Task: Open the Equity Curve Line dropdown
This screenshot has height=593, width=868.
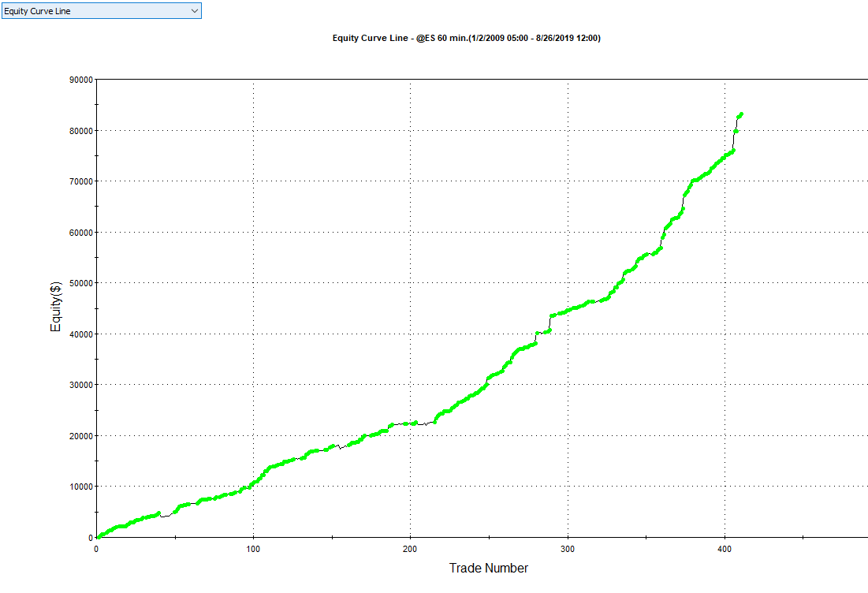Action: tap(101, 10)
